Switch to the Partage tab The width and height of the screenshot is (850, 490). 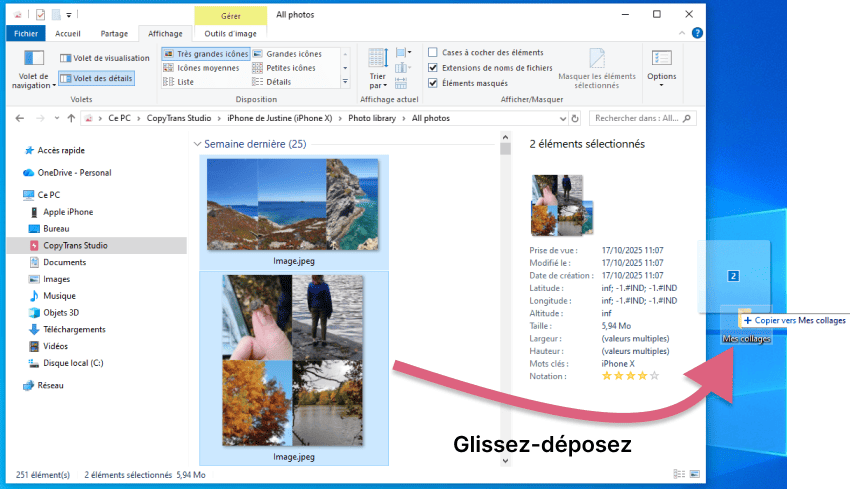pos(114,34)
